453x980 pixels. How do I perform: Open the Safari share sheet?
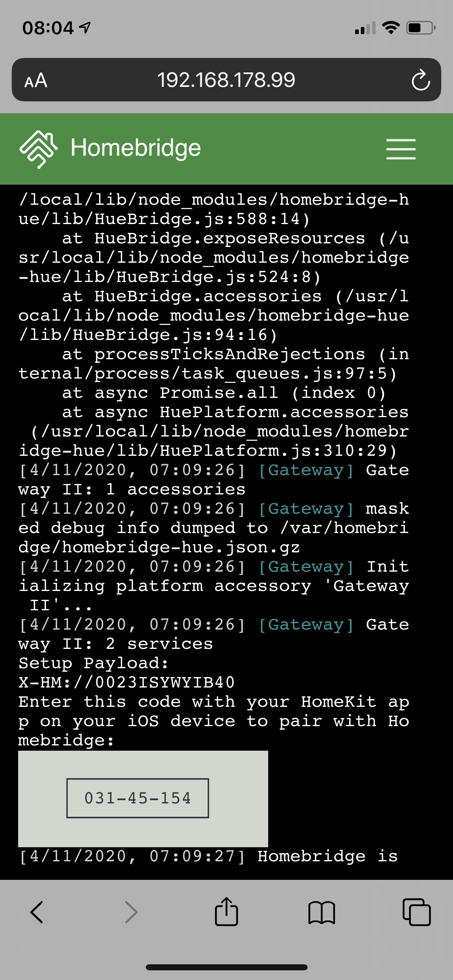click(x=226, y=912)
